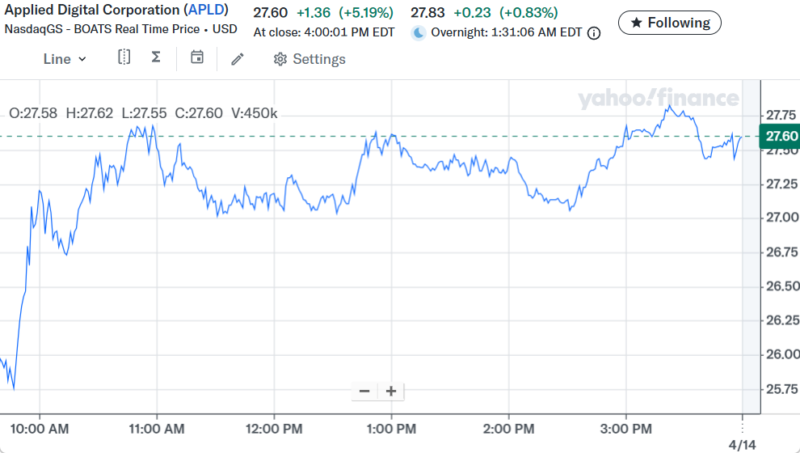This screenshot has width=800, height=453.
Task: Toggle the Following star button
Action: coord(669,22)
